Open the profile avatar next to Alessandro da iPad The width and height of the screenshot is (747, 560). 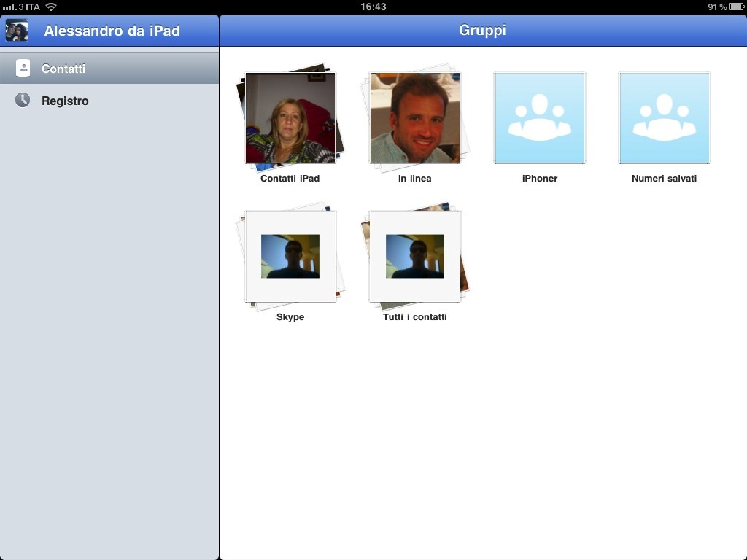pos(17,31)
